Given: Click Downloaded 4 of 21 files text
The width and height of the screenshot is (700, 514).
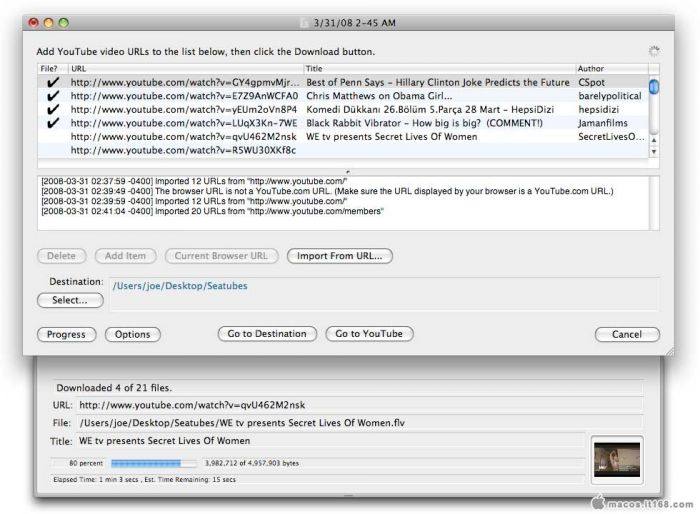Looking at the screenshot, I should 114,388.
